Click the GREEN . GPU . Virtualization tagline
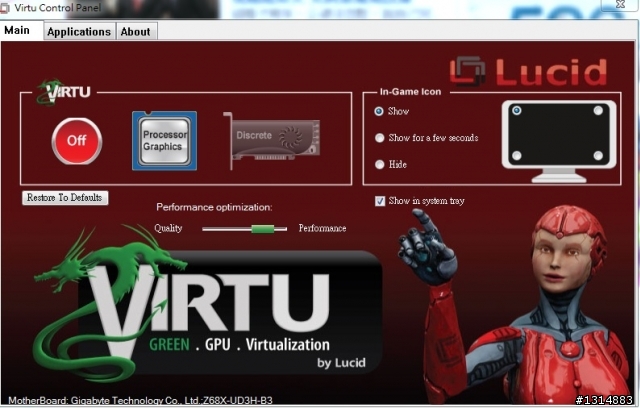Viewport: 640px width, 408px height. point(240,344)
